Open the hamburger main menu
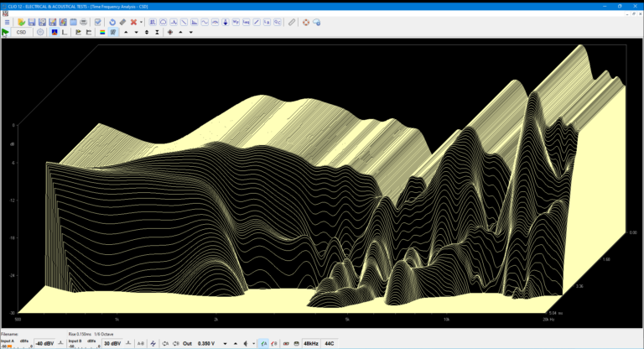The width and height of the screenshot is (644, 349). click(x=7, y=22)
